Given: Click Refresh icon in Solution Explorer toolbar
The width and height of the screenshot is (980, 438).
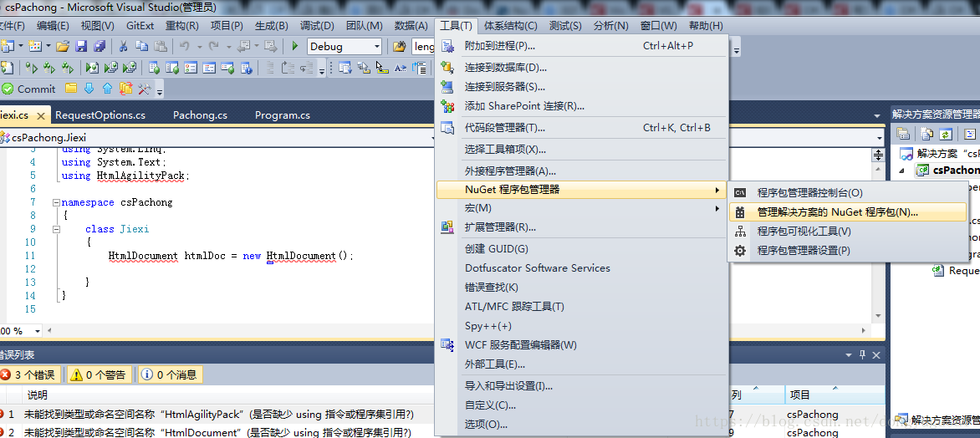Looking at the screenshot, I should [x=947, y=134].
